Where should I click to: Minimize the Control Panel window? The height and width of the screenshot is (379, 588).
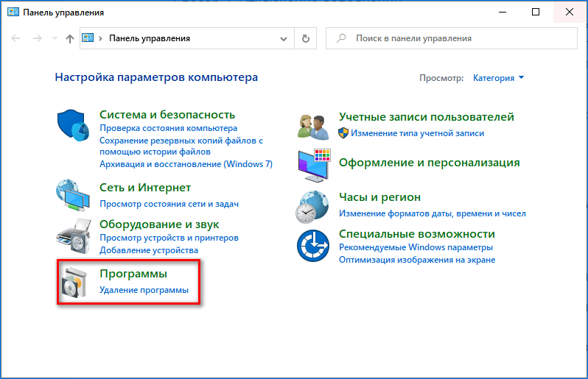pos(502,12)
